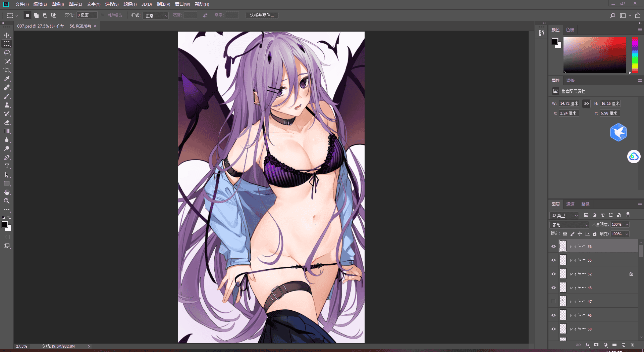Click the feather 羽化 input field
The height and width of the screenshot is (352, 644).
87,15
